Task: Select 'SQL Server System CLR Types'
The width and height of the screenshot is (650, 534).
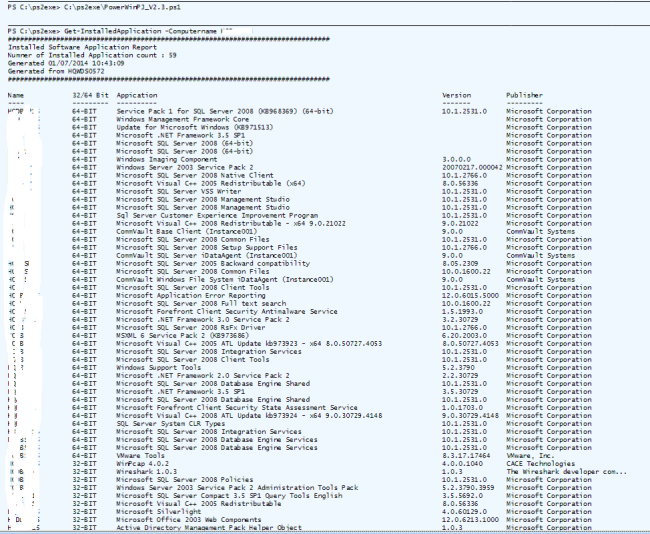Action: coord(170,424)
